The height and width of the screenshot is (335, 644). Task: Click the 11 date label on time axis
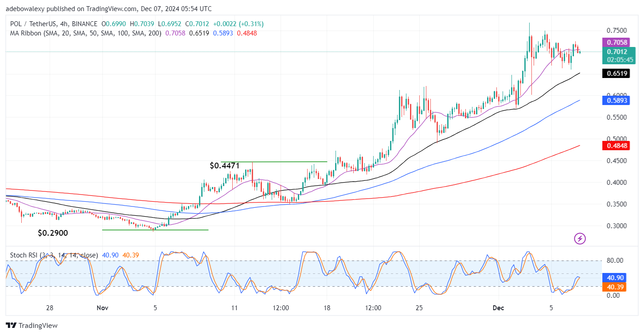pyautogui.click(x=234, y=308)
